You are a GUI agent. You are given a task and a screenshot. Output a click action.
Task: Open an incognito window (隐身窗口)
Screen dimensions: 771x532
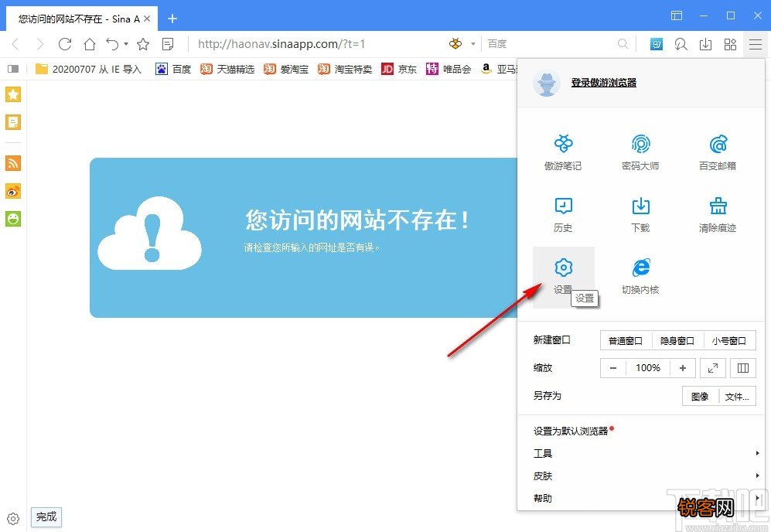(677, 340)
